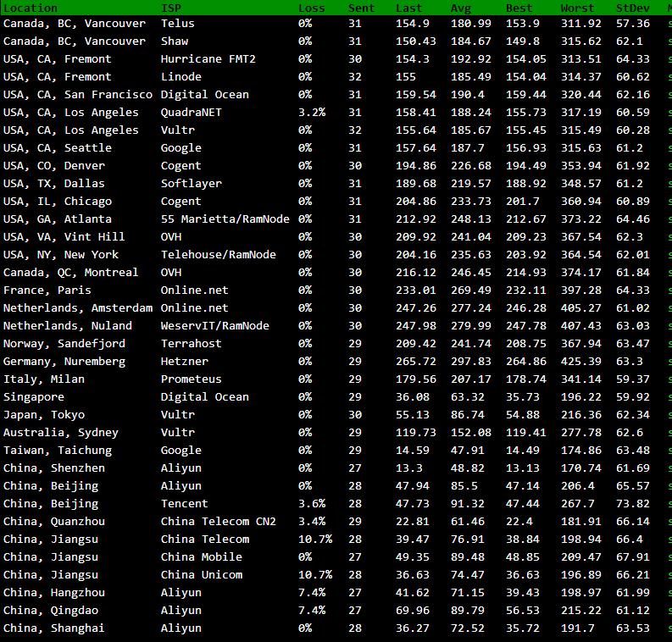Click StDev value 73.82
Screen dimensions: 672x642
click(632, 504)
